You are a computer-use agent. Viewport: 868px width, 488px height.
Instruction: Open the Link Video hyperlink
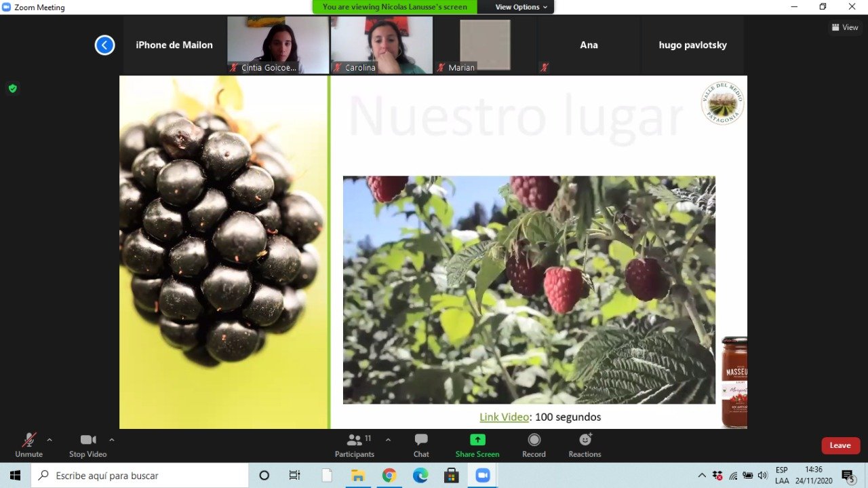504,417
